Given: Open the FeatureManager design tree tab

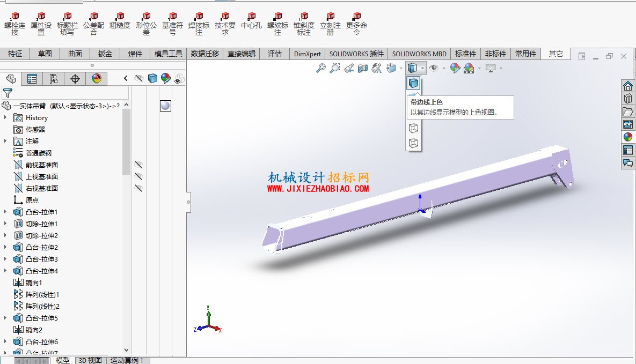Looking at the screenshot, I should (11, 79).
